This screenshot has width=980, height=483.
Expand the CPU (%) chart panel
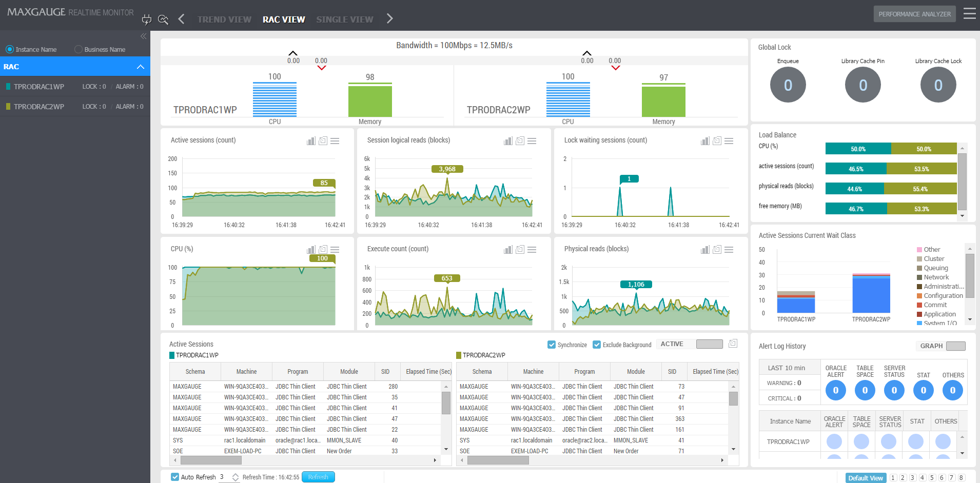point(323,249)
